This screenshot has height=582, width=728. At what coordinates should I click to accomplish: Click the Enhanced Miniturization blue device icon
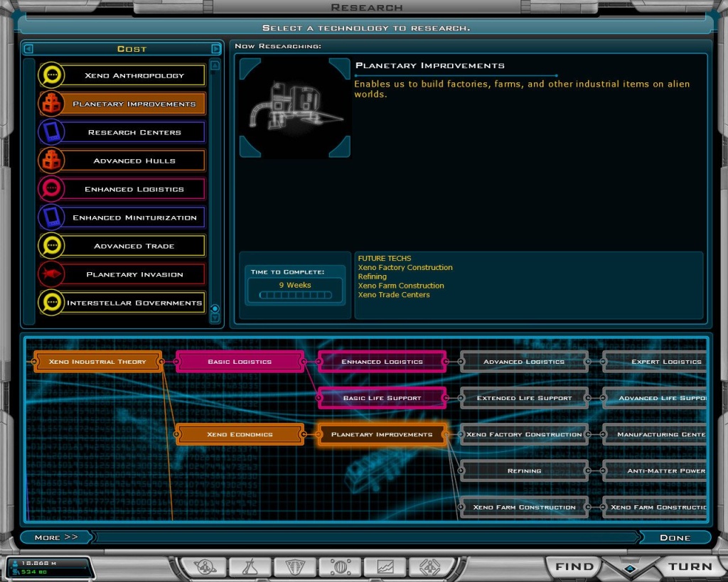[x=50, y=217]
